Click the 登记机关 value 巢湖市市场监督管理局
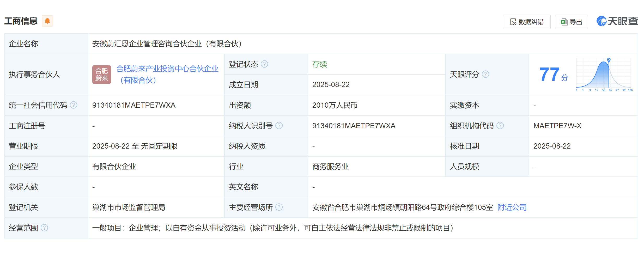The width and height of the screenshot is (644, 257). [x=129, y=207]
